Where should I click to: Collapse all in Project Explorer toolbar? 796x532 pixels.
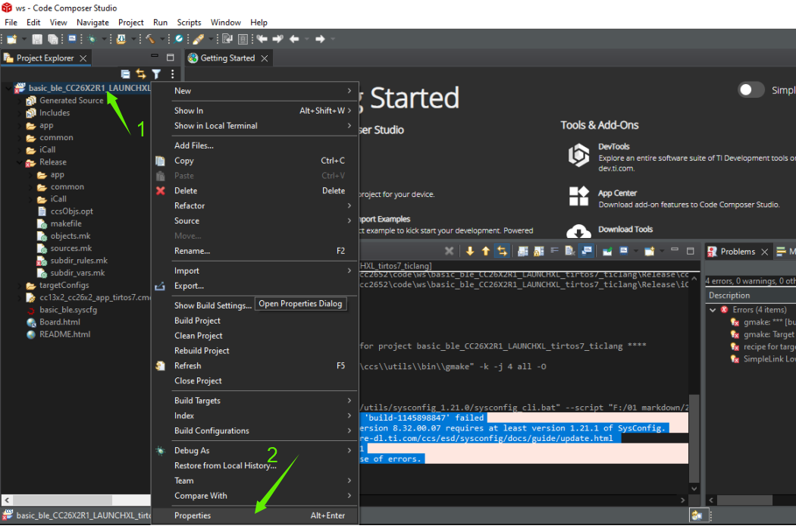tap(125, 74)
